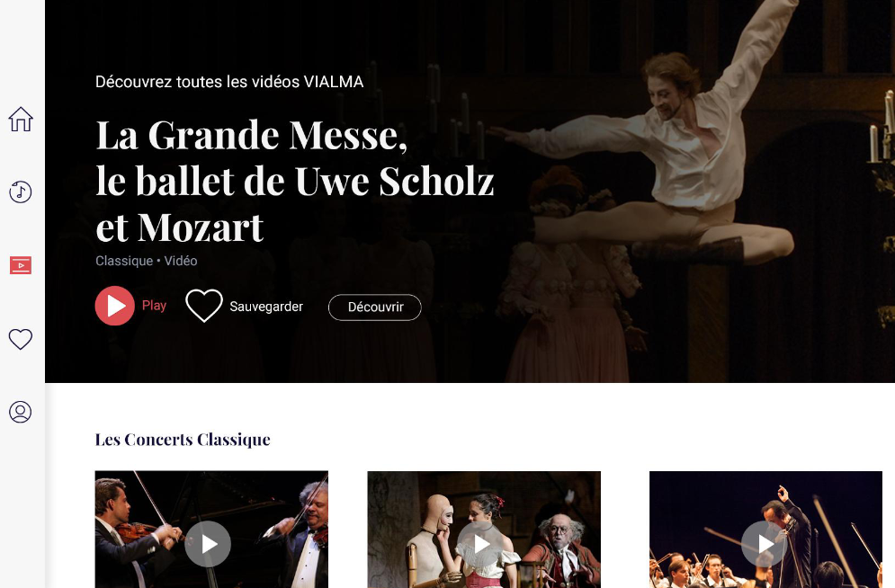Image resolution: width=895 pixels, height=588 pixels.
Task: Open the user profile icon in sidebar
Action: 21,412
